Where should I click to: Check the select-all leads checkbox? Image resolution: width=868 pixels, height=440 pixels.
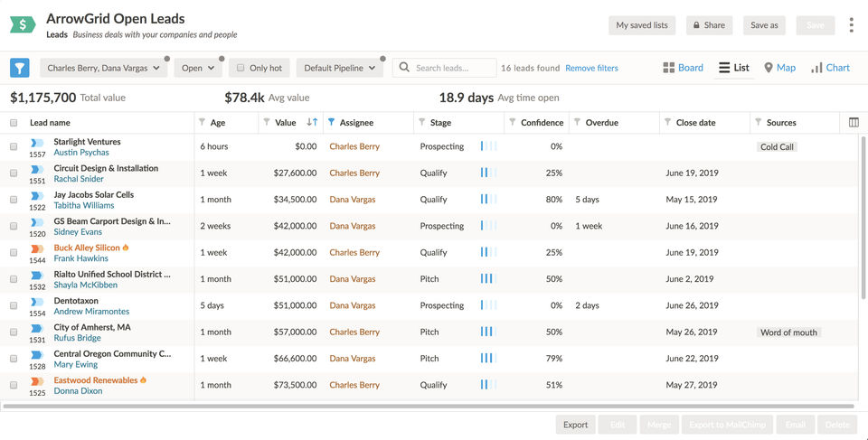click(x=14, y=123)
